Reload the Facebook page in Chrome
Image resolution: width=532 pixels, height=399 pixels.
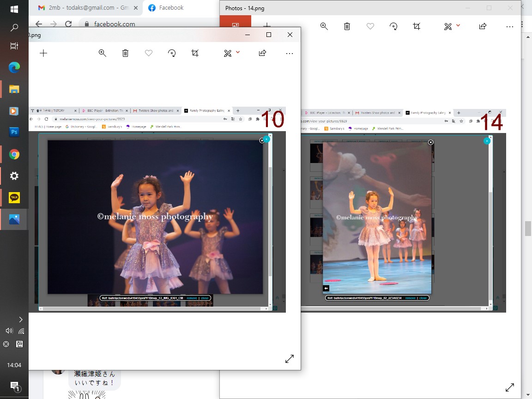pyautogui.click(x=68, y=24)
